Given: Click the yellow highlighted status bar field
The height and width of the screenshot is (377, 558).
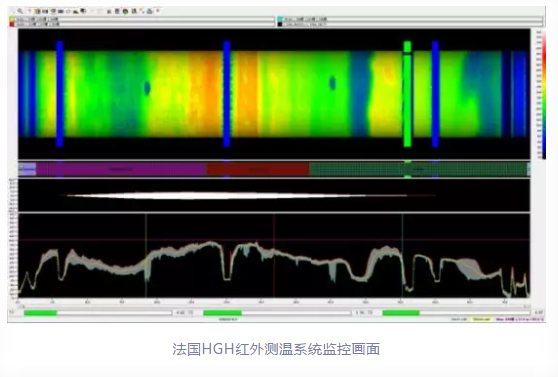Looking at the screenshot, I should pos(482,319).
